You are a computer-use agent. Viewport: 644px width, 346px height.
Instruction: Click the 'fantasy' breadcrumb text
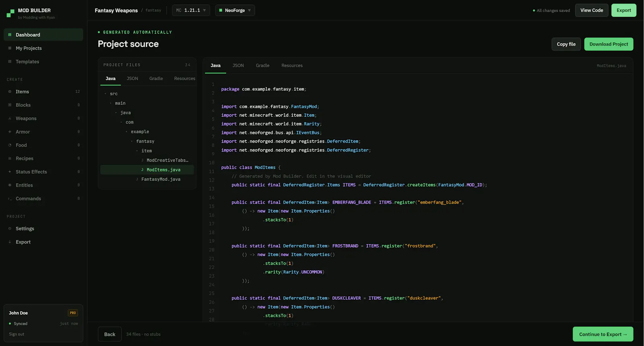coord(153,10)
